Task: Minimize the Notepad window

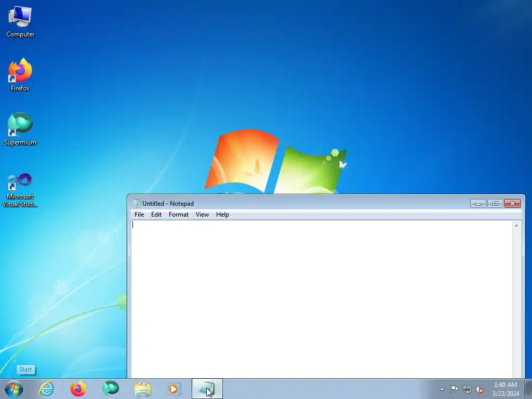Action: coord(478,204)
